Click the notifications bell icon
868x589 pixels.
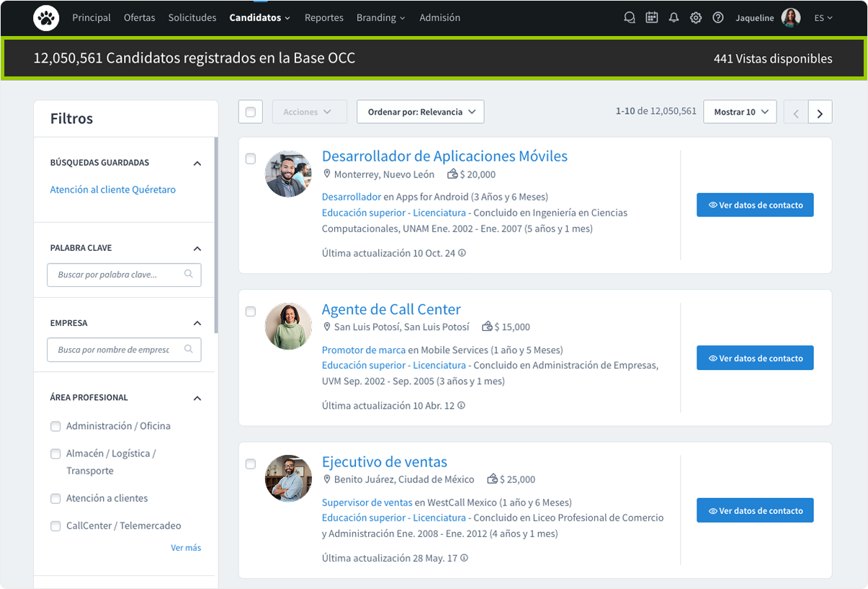click(674, 18)
